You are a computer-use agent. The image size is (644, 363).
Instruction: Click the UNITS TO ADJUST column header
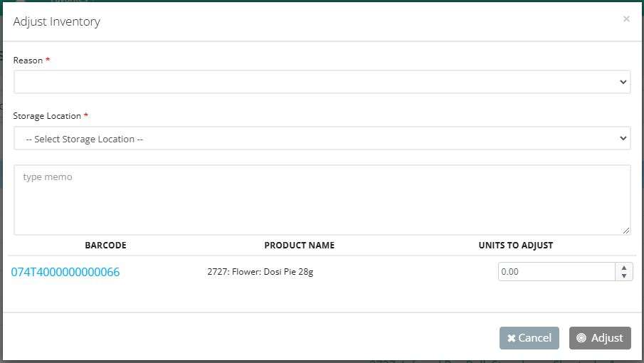(516, 246)
